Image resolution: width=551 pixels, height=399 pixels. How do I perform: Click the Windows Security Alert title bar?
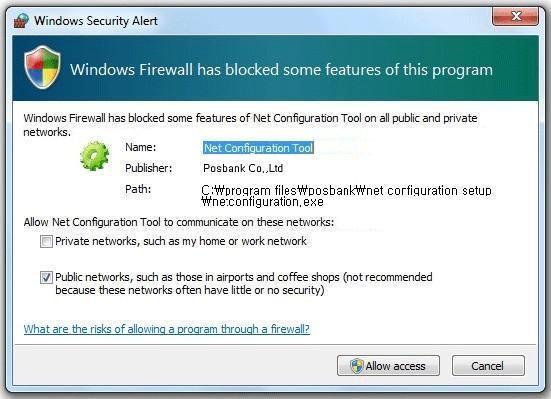246,20
